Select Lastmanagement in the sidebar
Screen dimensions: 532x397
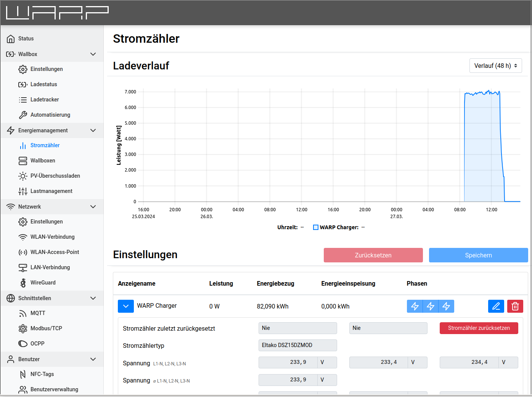tap(51, 191)
